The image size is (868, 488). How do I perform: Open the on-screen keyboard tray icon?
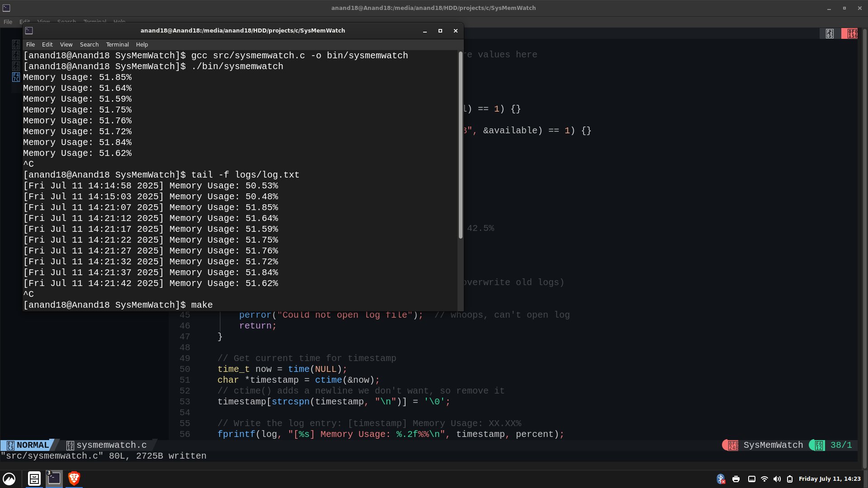751,479
